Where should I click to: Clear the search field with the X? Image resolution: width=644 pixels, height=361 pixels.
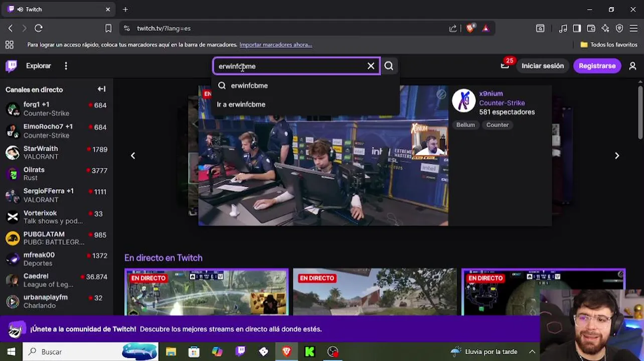(371, 66)
